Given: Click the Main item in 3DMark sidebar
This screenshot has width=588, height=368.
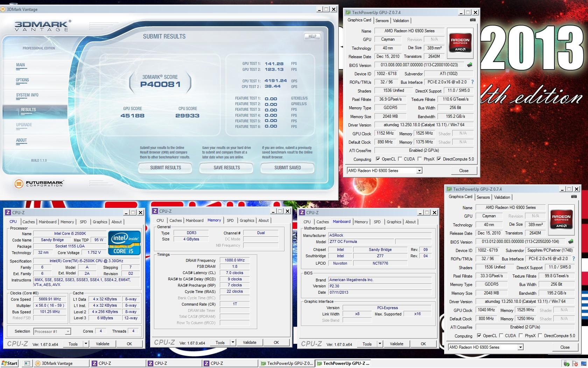Looking at the screenshot, I should [20, 65].
